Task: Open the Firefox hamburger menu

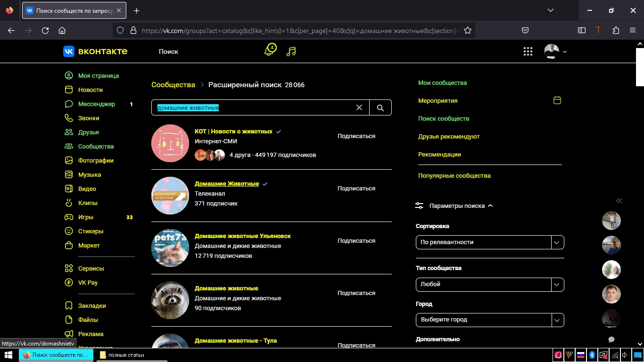Action: click(633, 30)
